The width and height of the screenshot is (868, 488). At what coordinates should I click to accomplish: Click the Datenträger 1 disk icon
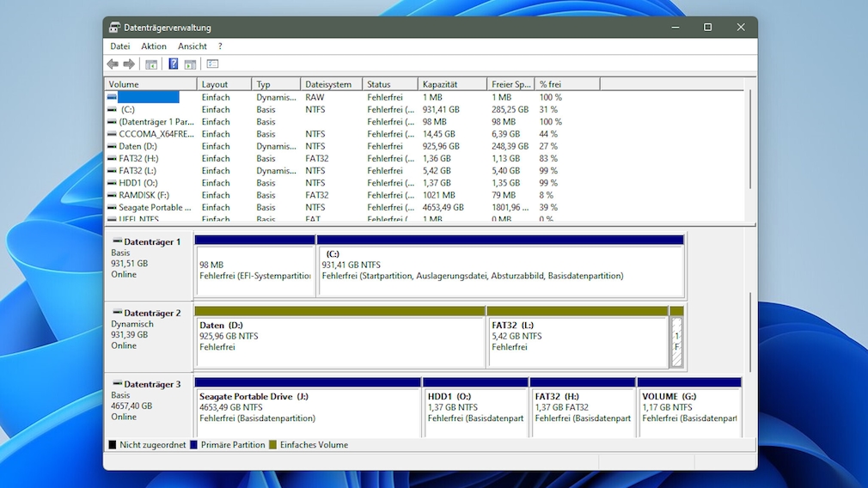117,242
